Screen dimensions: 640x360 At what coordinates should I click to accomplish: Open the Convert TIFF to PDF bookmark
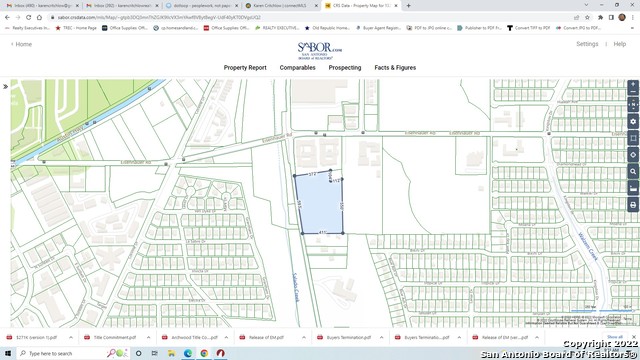coord(529,28)
